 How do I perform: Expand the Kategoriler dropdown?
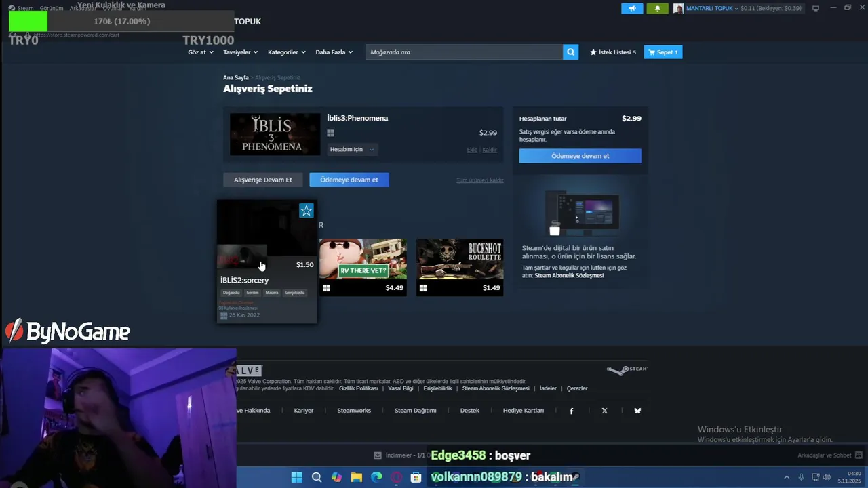(x=287, y=52)
